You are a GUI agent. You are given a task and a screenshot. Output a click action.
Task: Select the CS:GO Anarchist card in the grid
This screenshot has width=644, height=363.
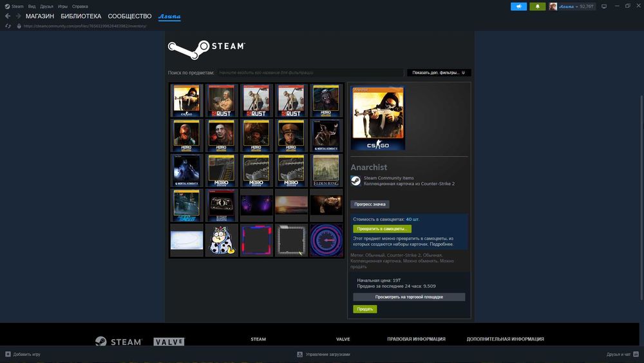(x=187, y=101)
